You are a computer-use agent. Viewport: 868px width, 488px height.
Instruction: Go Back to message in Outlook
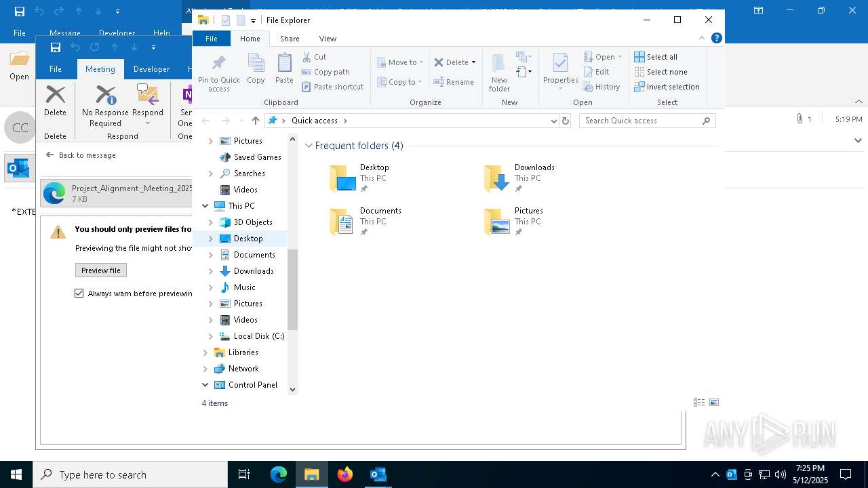tap(81, 155)
